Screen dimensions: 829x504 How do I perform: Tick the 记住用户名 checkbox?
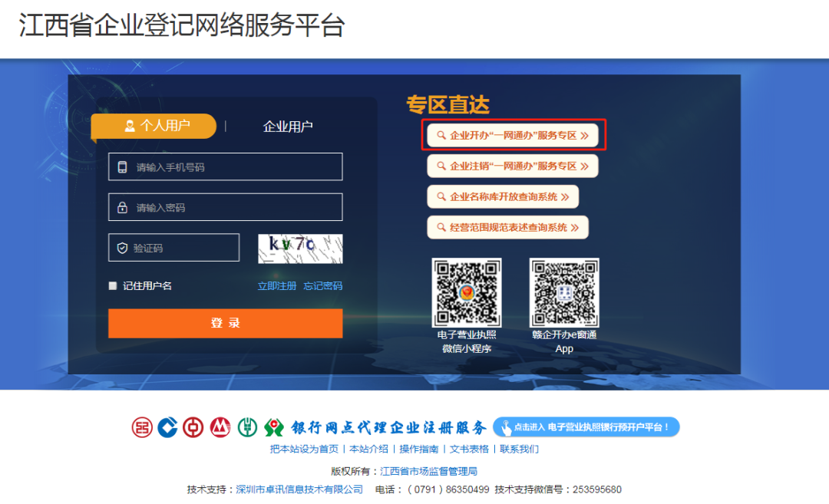113,286
